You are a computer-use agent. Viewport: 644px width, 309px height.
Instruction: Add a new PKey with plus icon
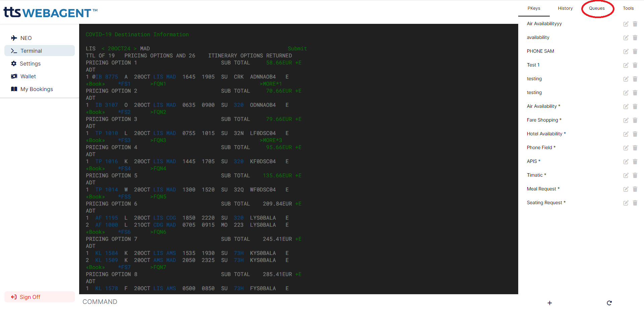click(x=550, y=303)
